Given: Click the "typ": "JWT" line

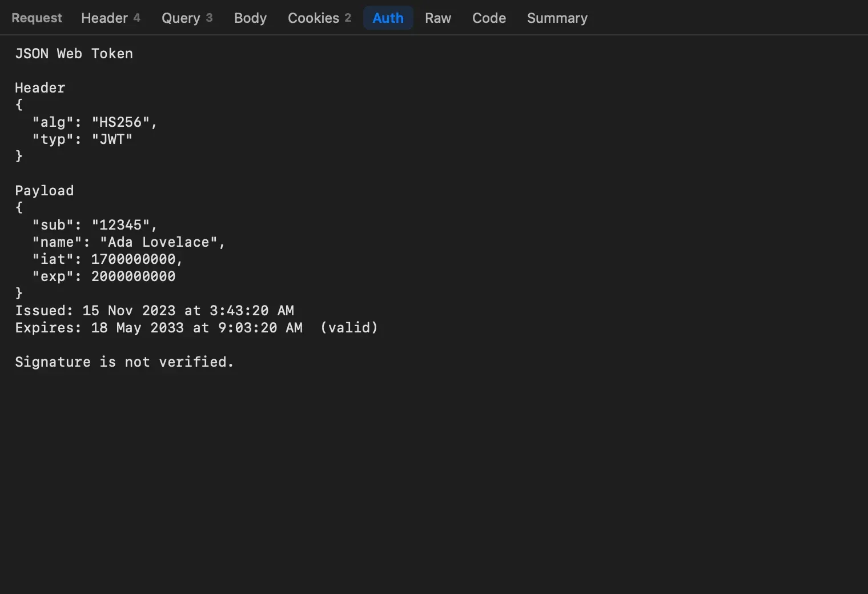Looking at the screenshot, I should click(x=82, y=139).
